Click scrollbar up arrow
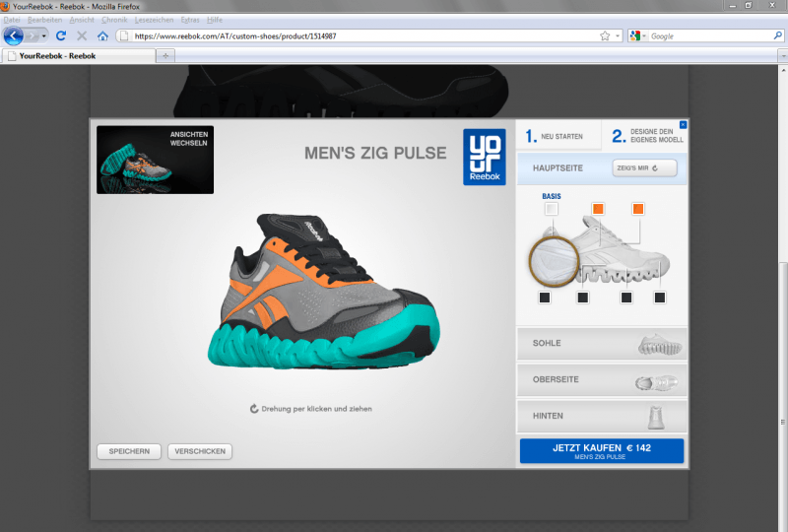The image size is (788, 532). [x=783, y=70]
